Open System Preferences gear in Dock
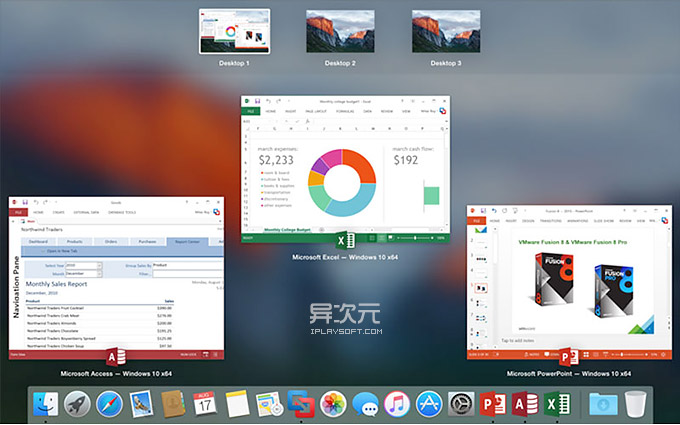The height and width of the screenshot is (425, 680). point(461,404)
